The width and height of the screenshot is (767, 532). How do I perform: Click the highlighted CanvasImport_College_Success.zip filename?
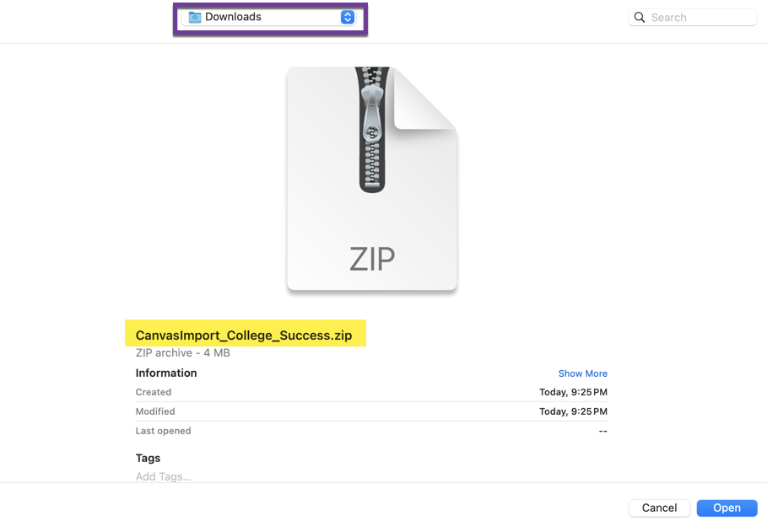245,333
